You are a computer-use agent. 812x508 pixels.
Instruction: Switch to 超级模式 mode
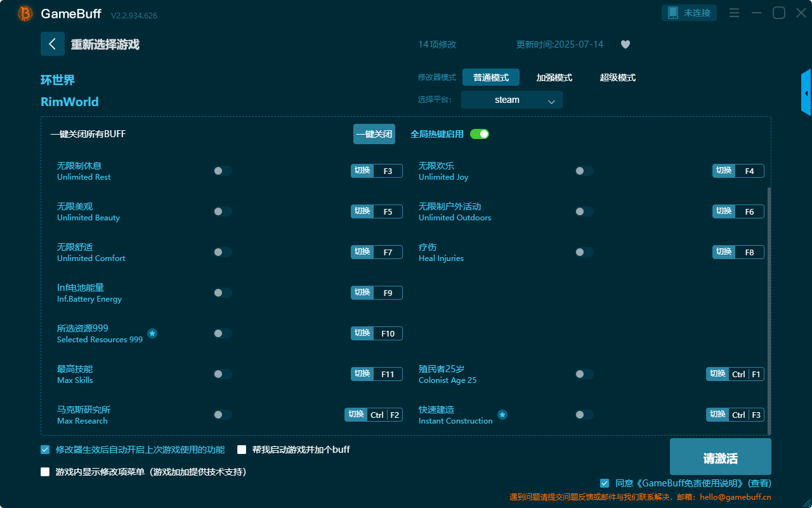click(x=617, y=77)
